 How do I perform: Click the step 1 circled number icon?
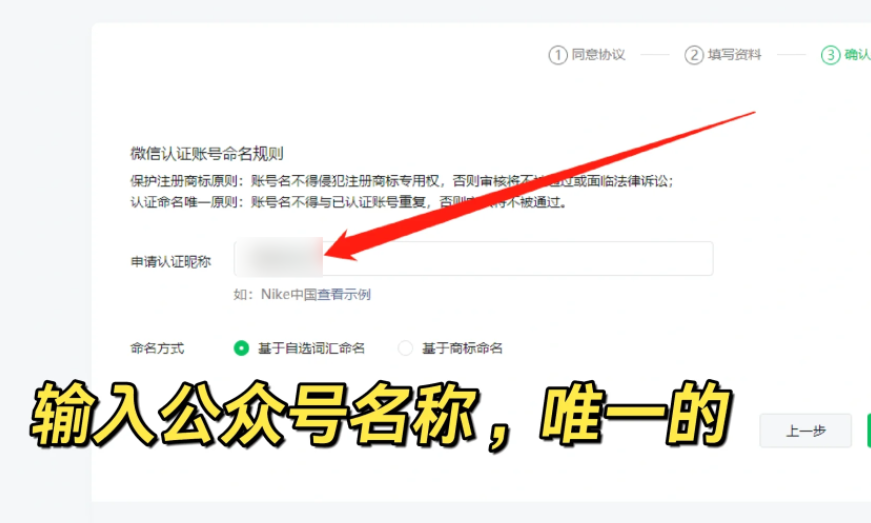click(x=558, y=55)
